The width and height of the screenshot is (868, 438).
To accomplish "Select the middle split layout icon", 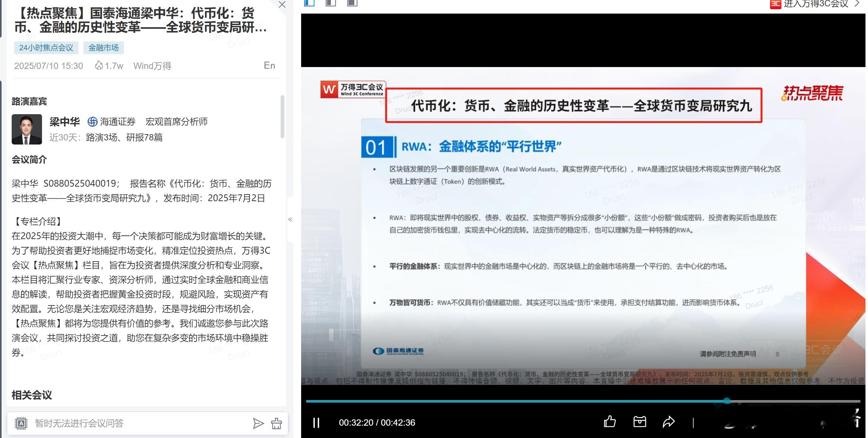I will tap(331, 3).
